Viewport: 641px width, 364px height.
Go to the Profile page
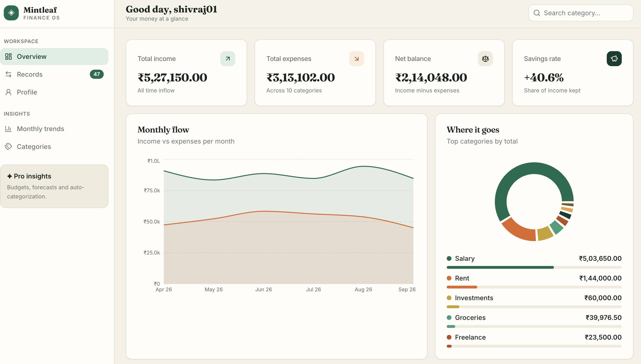click(x=54, y=92)
